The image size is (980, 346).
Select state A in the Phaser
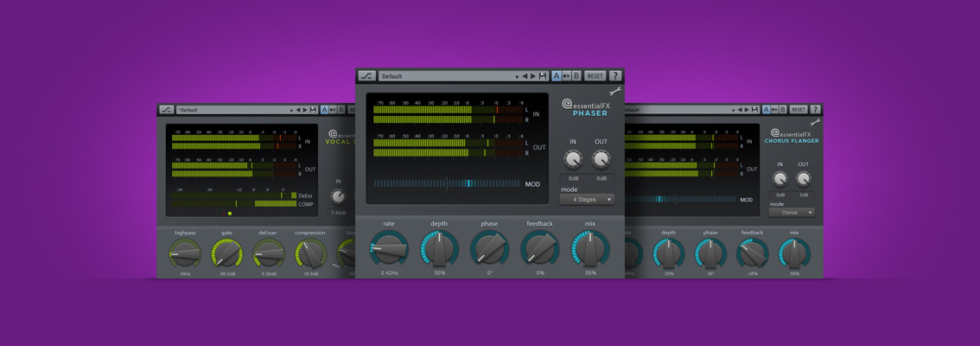557,76
